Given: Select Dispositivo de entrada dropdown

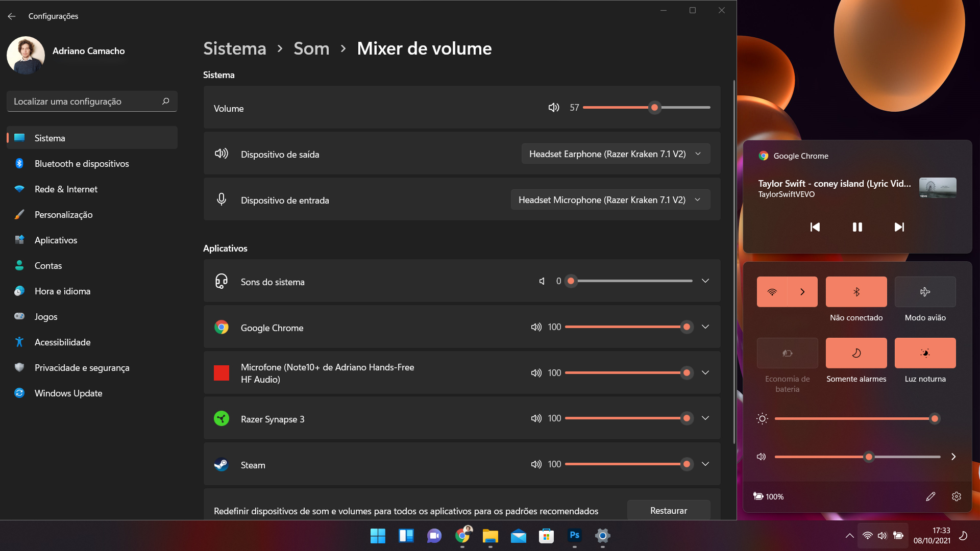Looking at the screenshot, I should (610, 199).
